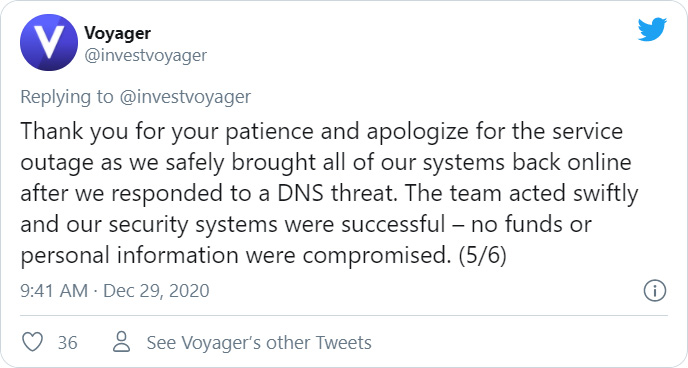Click the Replying to label
Image resolution: width=688 pixels, height=368 pixels.
[67, 97]
